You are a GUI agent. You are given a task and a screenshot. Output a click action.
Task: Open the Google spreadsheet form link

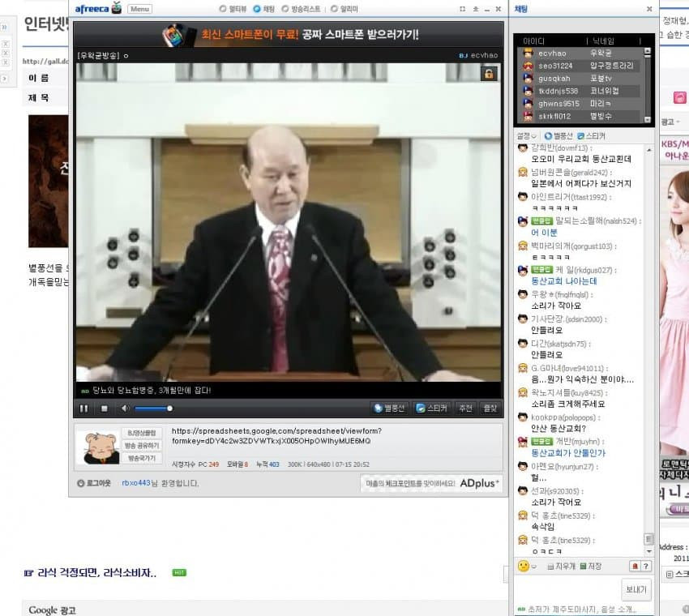276,436
